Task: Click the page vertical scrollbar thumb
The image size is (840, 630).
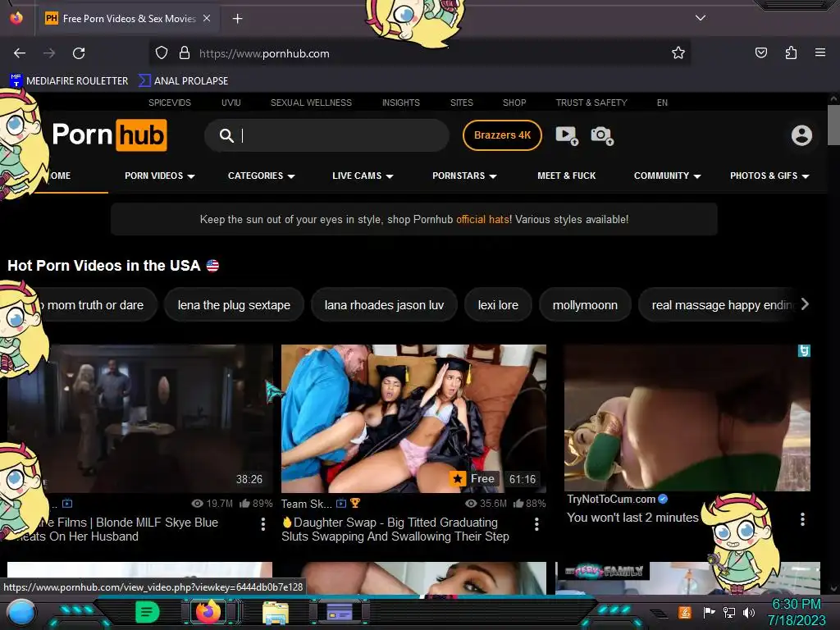Action: [x=833, y=125]
